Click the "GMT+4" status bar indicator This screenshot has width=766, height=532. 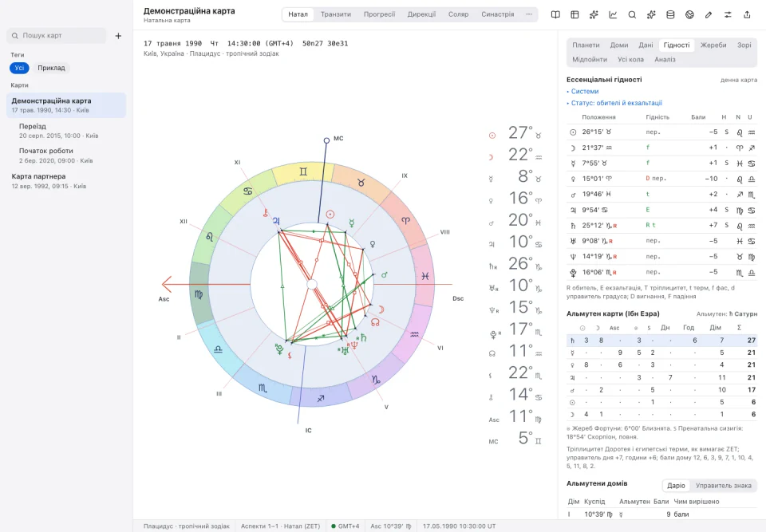[x=345, y=526]
